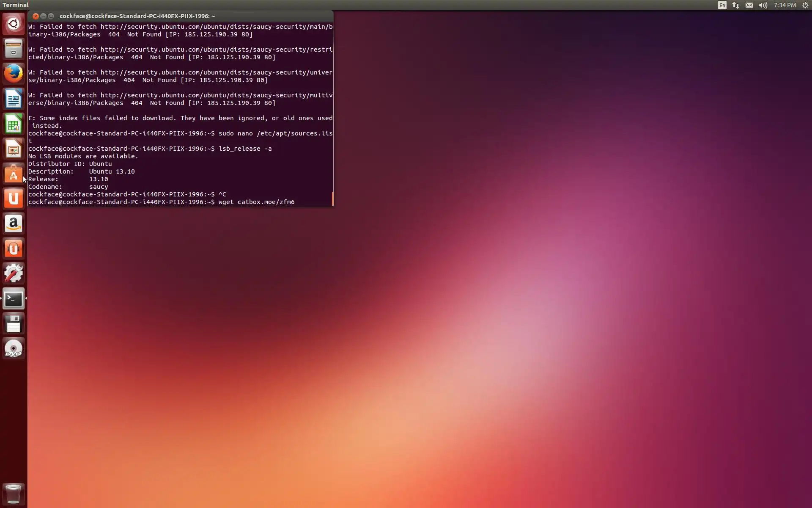Image resolution: width=812 pixels, height=508 pixels.
Task: Open the Amazon launcher icon
Action: coord(14,224)
